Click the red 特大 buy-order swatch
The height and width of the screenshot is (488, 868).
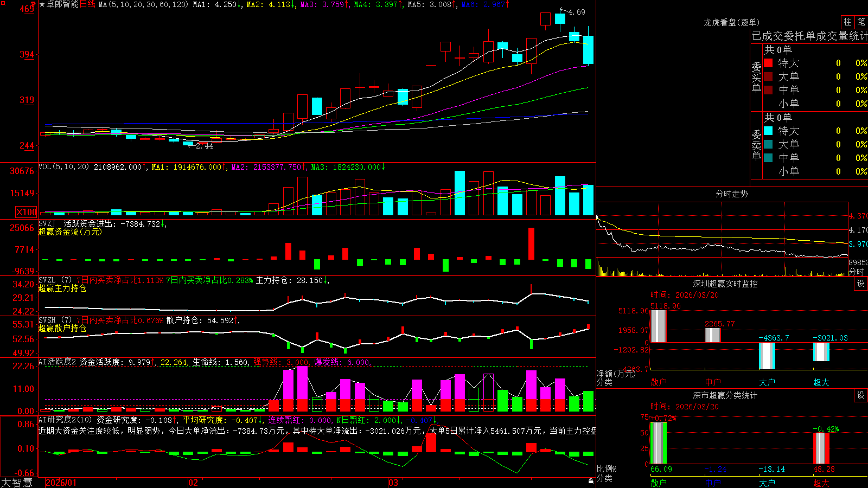768,63
